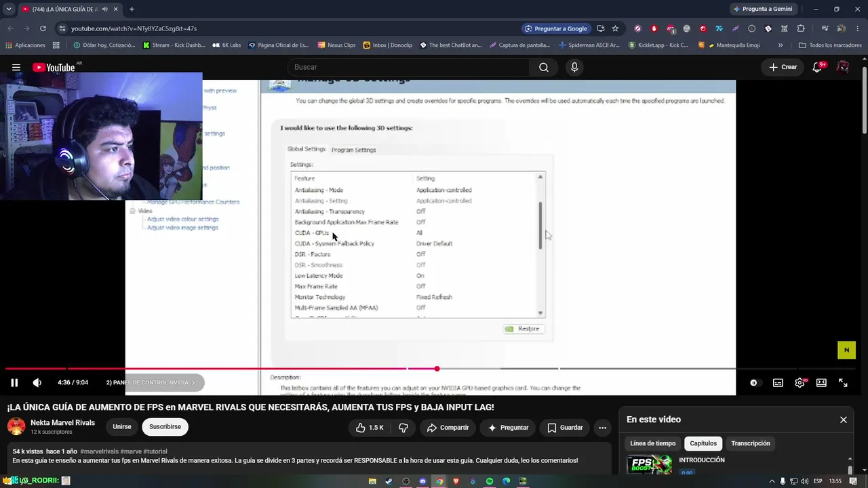Dislike this video
Viewport: 868px width, 488px height.
pos(403,428)
